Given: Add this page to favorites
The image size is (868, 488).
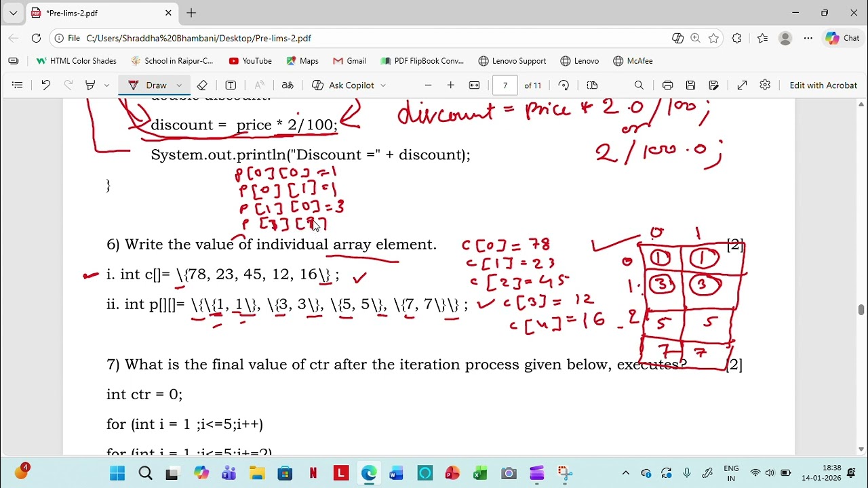Looking at the screenshot, I should (713, 39).
